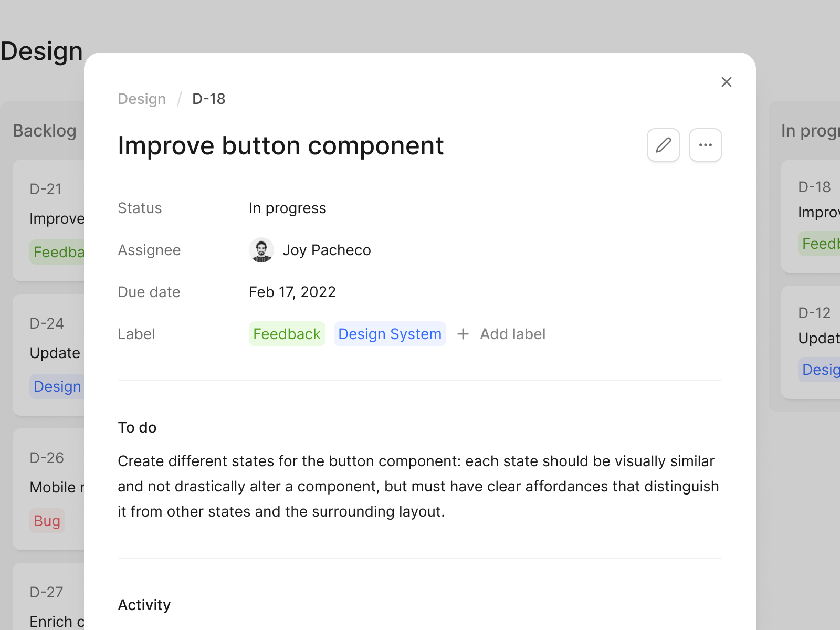This screenshot has height=630, width=840.
Task: Click the Design breadcrumb link
Action: (x=142, y=99)
